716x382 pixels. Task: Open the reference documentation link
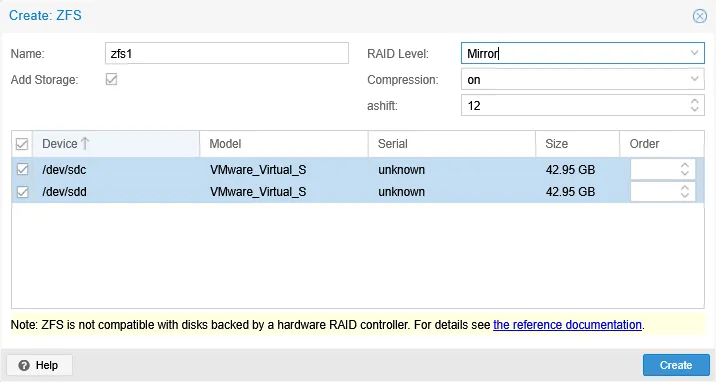pos(568,325)
